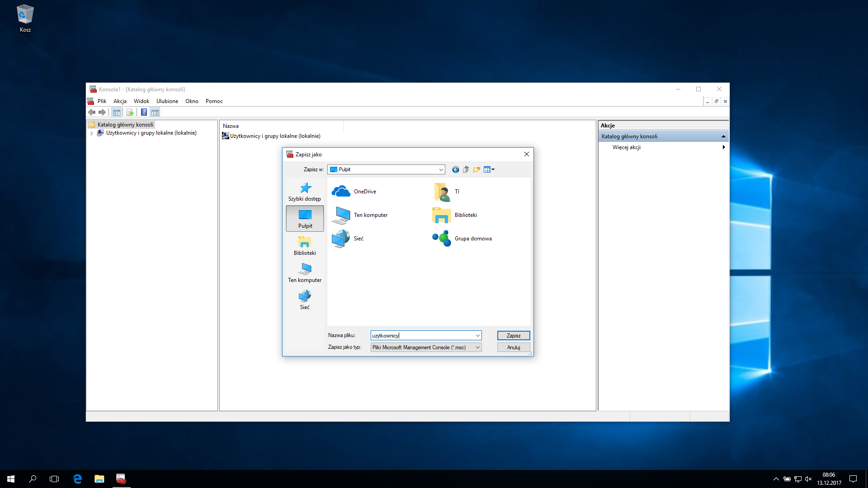Open the Ulubione menu
The width and height of the screenshot is (868, 488).
(167, 101)
